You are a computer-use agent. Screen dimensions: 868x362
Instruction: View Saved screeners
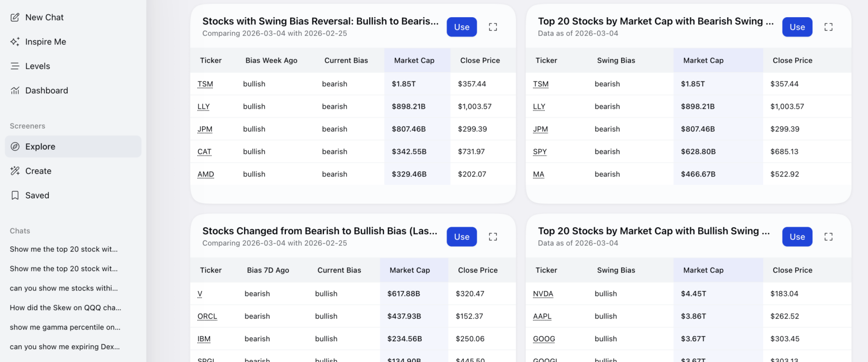pos(73,195)
